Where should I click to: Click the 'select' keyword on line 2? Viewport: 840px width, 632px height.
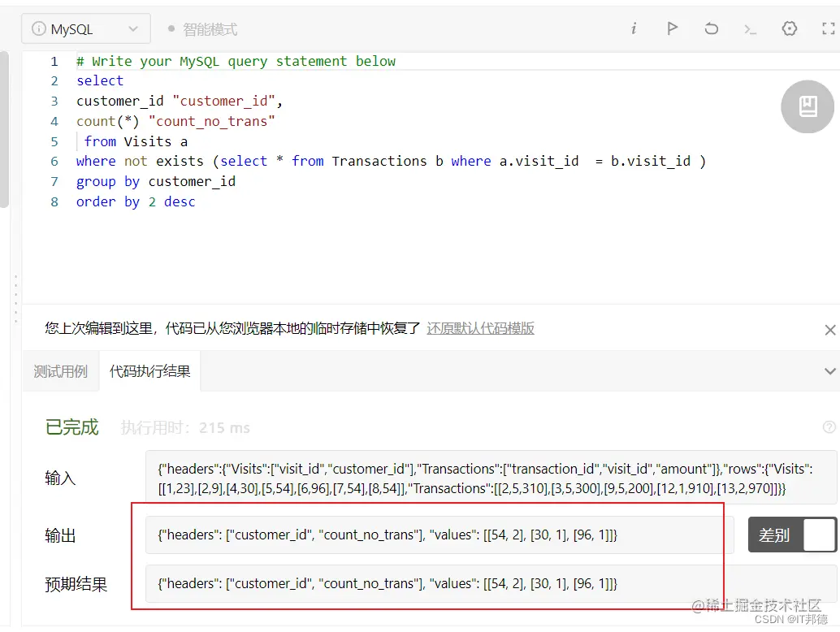click(x=100, y=81)
